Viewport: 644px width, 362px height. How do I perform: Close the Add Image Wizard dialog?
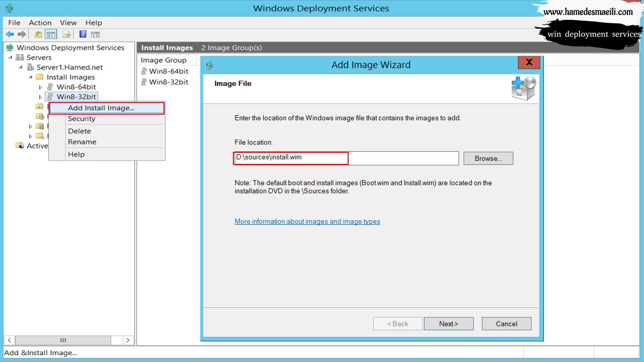(529, 62)
